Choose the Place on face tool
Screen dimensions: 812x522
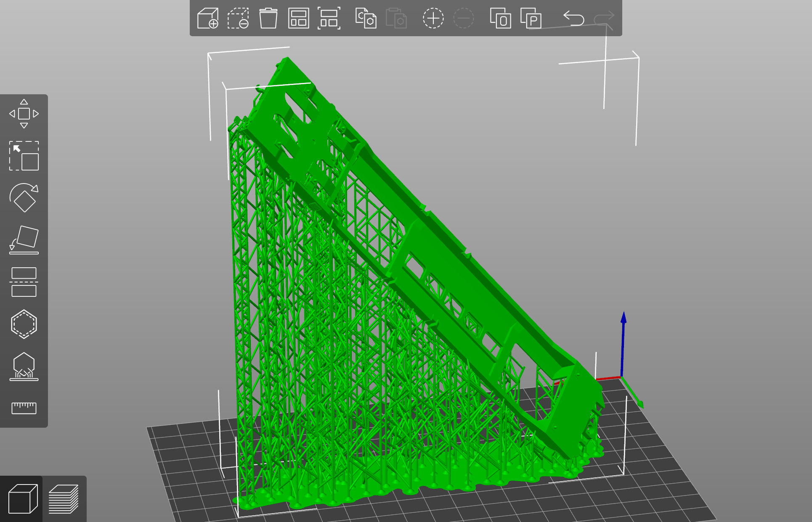pos(24,240)
